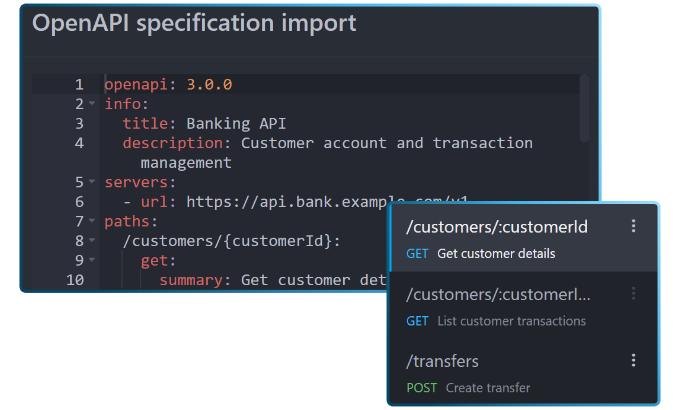Click line number 1 in the gutter

click(79, 85)
